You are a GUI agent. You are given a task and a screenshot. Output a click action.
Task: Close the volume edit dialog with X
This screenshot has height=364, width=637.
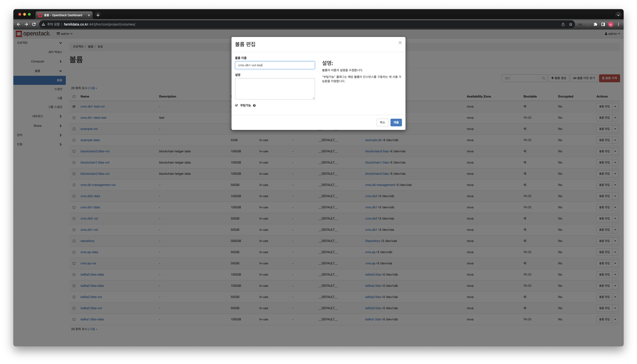click(400, 43)
